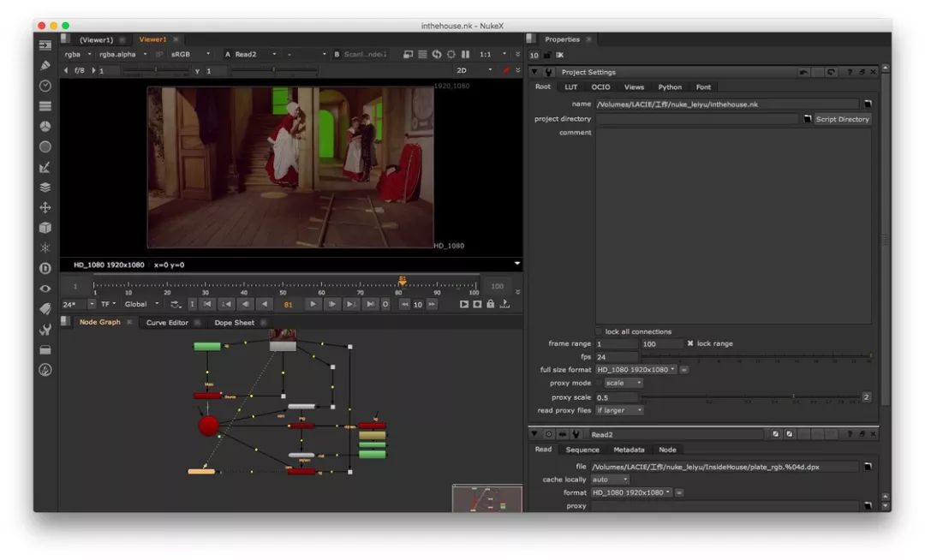Viewport: 925px width, 560px height.
Task: Open the Draw nodes toolbar menu
Action: click(x=45, y=65)
